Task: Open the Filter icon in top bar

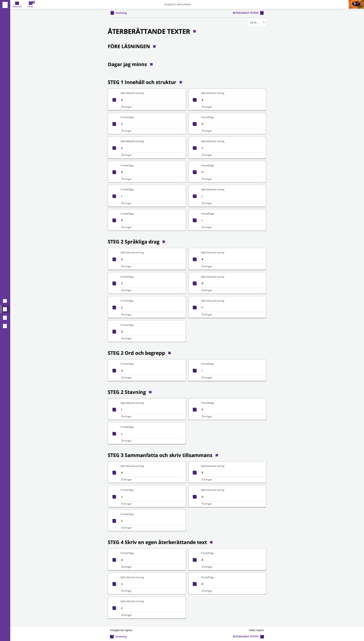Action: click(31, 3)
